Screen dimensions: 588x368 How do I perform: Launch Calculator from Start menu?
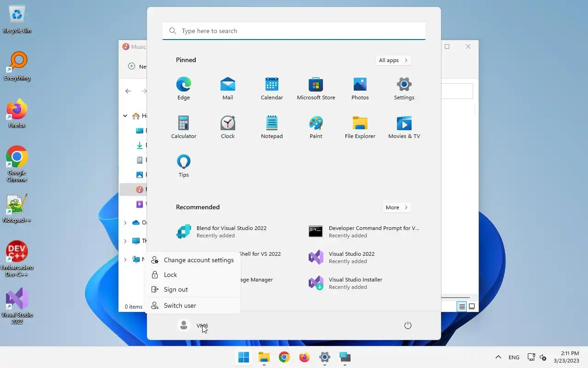[183, 127]
